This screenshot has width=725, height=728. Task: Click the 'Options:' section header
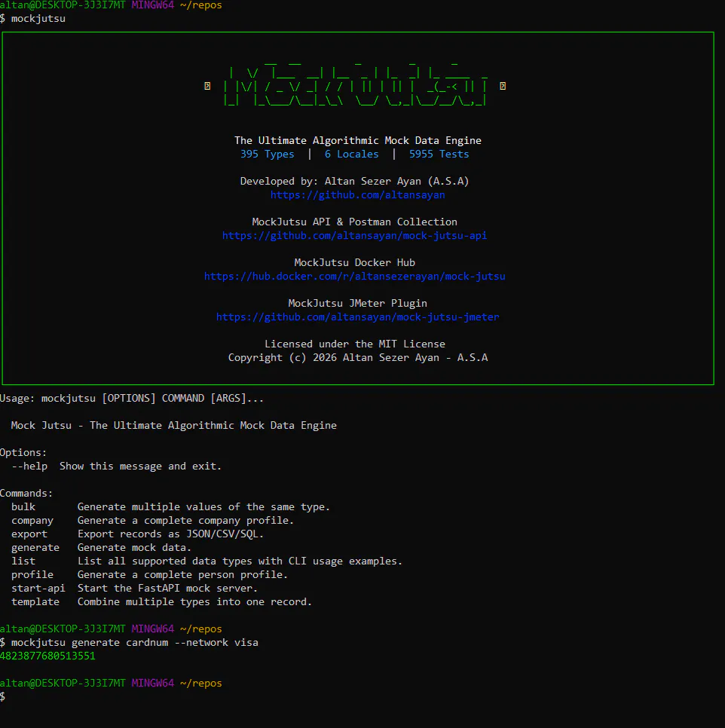pos(23,453)
